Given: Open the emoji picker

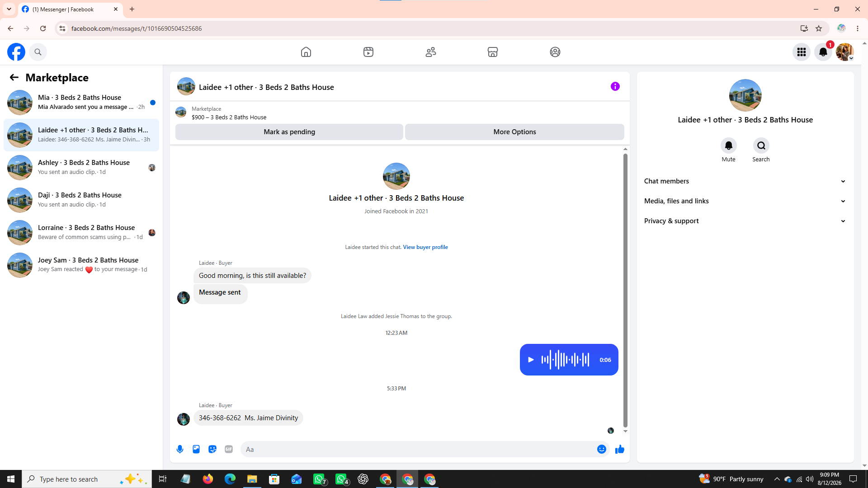Looking at the screenshot, I should [602, 449].
